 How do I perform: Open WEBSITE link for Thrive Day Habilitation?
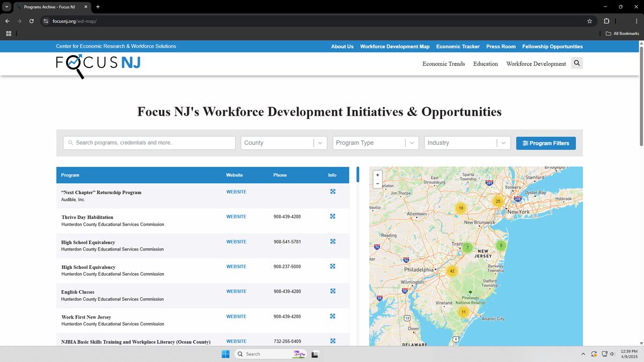[236, 217]
